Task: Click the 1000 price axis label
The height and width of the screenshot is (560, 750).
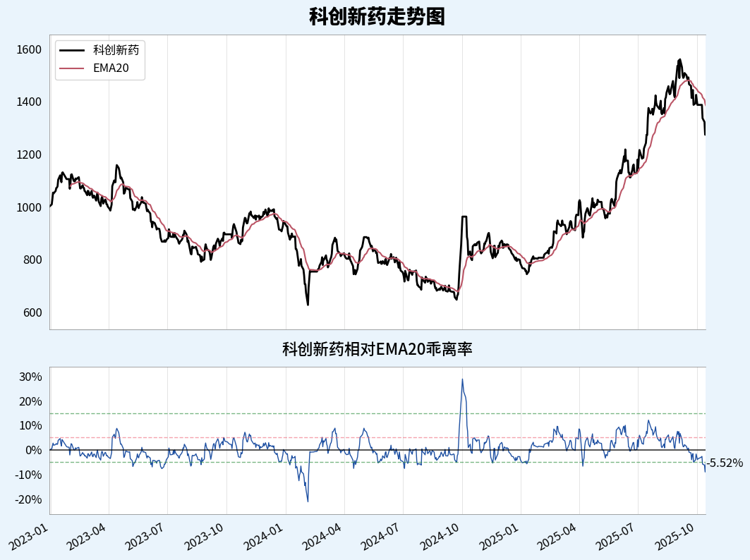Action: pyautogui.click(x=29, y=207)
